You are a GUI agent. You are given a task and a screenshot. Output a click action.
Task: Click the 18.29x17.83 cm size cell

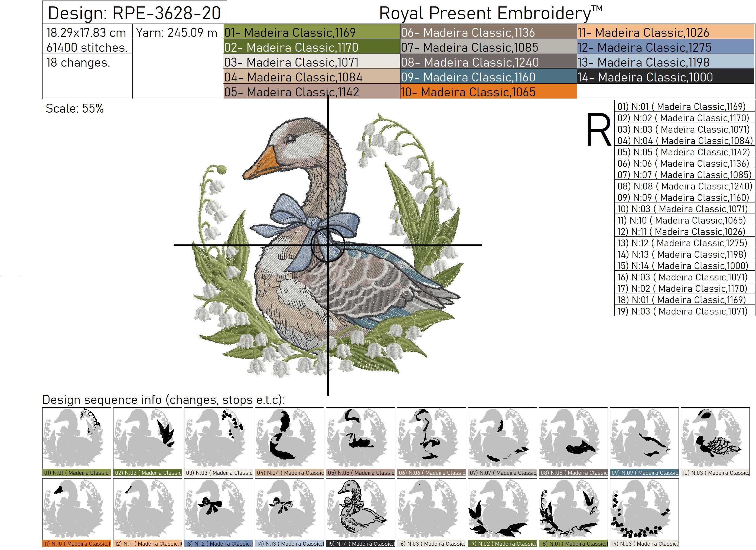click(87, 32)
